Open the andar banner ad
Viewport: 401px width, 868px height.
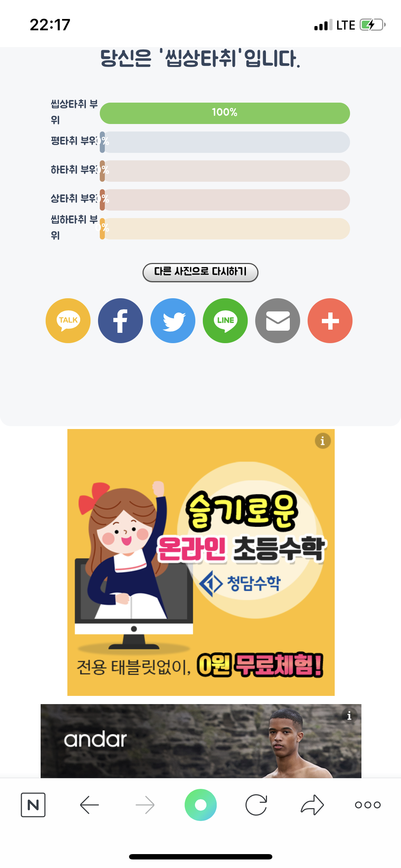pyautogui.click(x=201, y=741)
